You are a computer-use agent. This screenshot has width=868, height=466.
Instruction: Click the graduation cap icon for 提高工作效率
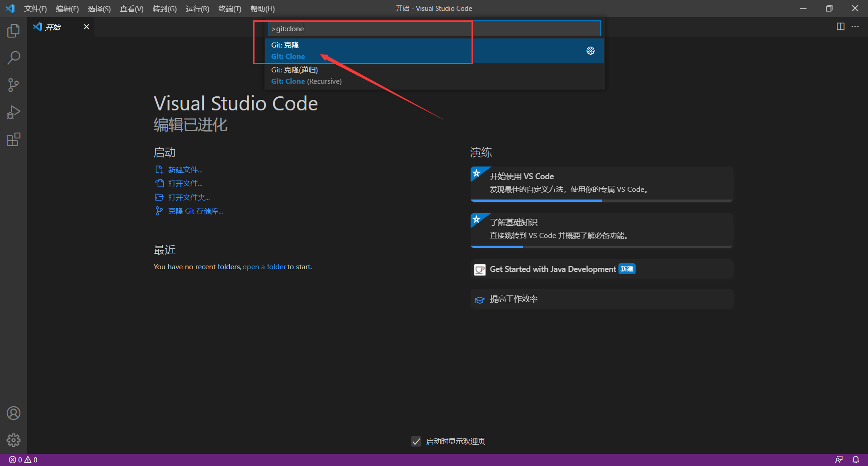click(x=480, y=300)
